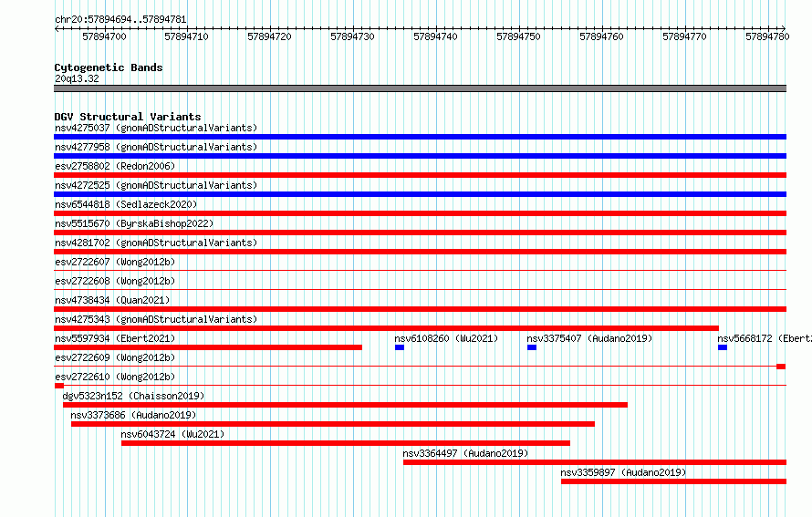Viewport: 812px width, 517px height.
Task: Open the esv2758802 (Redon2006) label
Action: pyautogui.click(x=115, y=166)
